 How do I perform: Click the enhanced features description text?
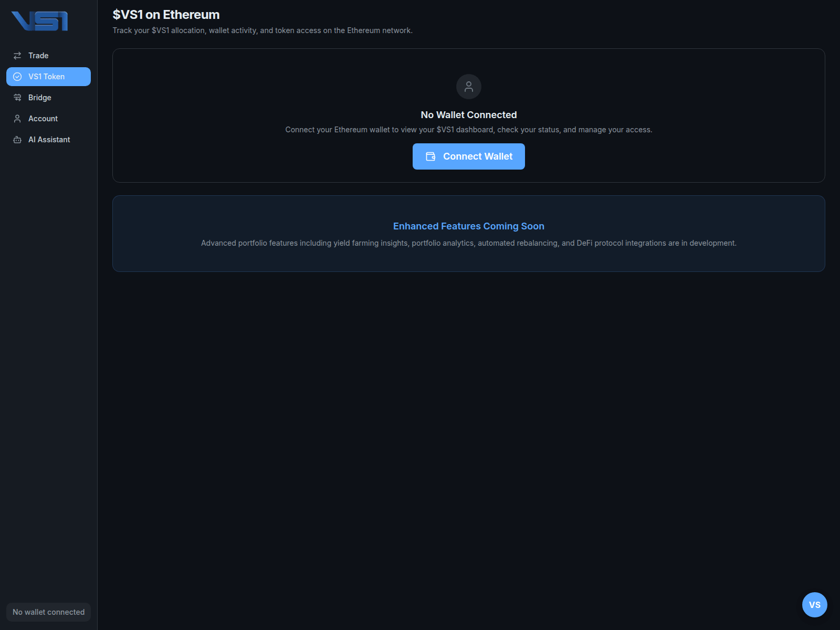(x=468, y=243)
